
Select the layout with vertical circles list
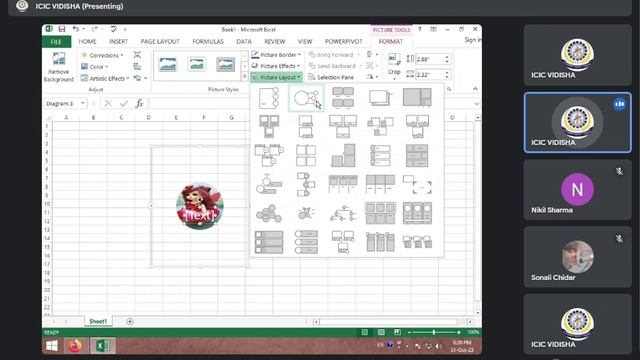click(x=269, y=98)
